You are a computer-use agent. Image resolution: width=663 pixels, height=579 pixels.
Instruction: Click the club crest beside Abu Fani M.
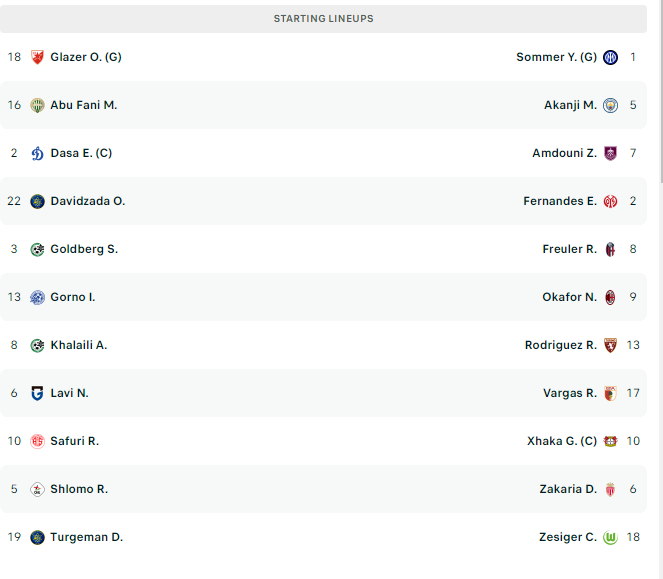point(37,105)
